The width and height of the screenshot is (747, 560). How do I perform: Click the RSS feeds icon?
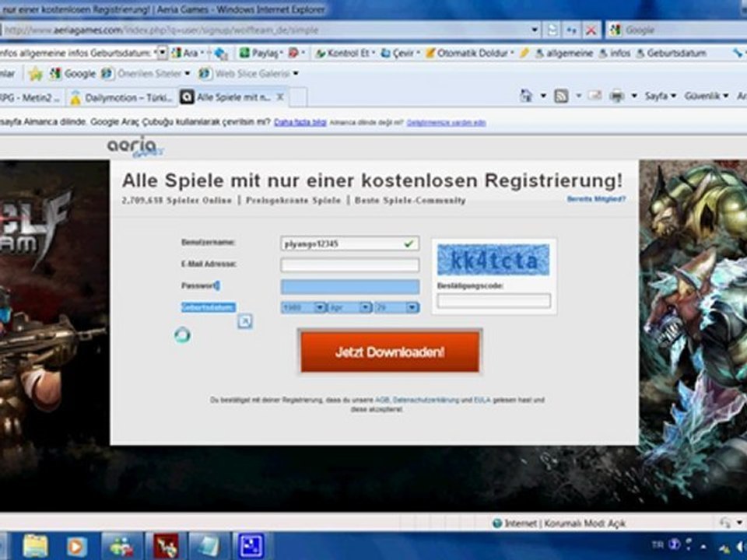coord(561,96)
